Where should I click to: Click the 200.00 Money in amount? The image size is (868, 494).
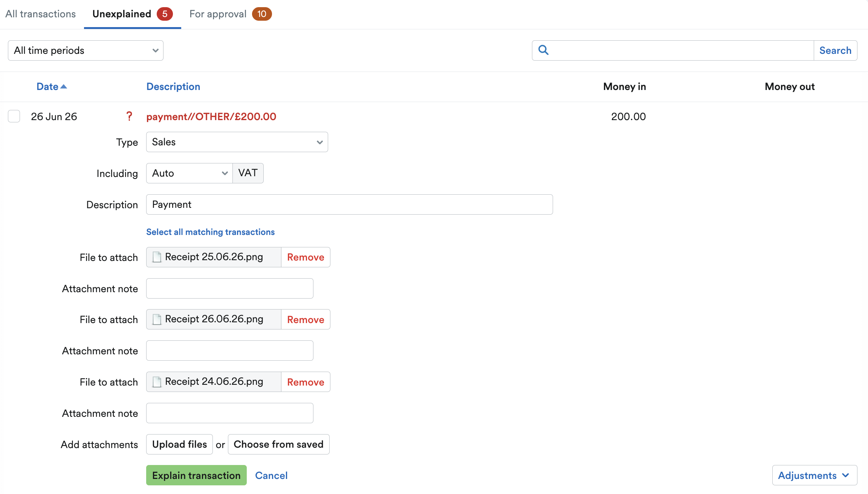(628, 116)
